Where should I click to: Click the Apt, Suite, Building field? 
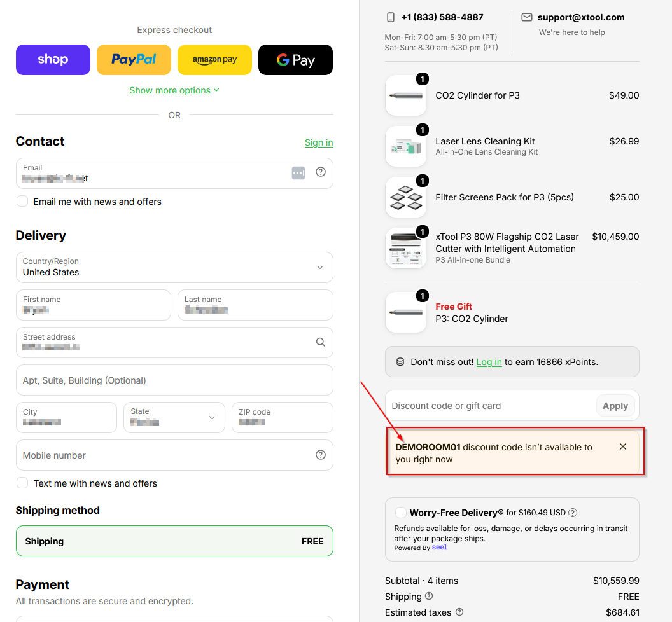point(174,380)
